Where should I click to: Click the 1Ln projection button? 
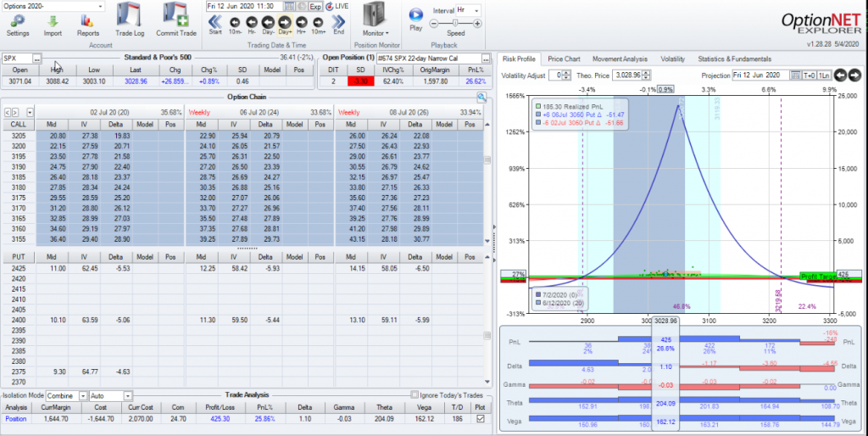[824, 75]
